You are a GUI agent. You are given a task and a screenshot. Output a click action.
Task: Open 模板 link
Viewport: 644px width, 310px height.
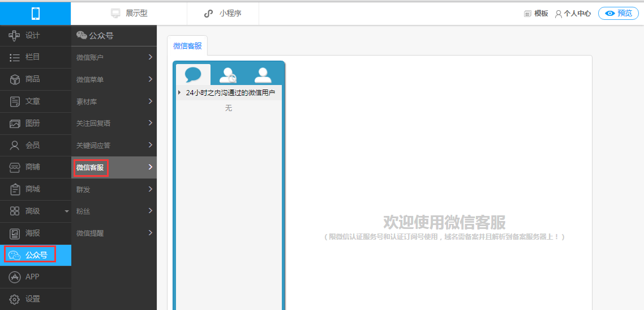point(536,14)
